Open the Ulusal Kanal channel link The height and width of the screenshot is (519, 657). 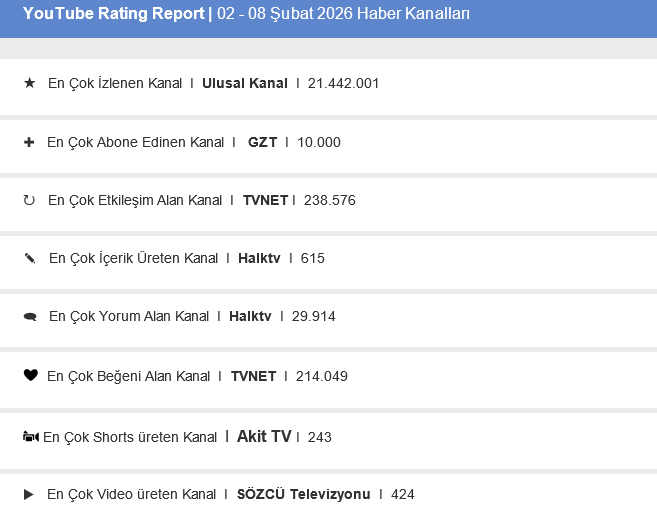pos(244,83)
